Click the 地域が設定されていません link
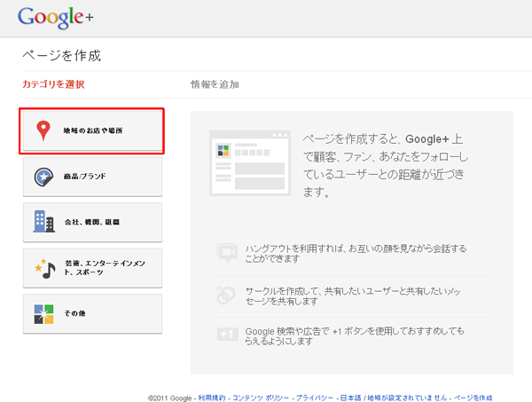 point(407,398)
